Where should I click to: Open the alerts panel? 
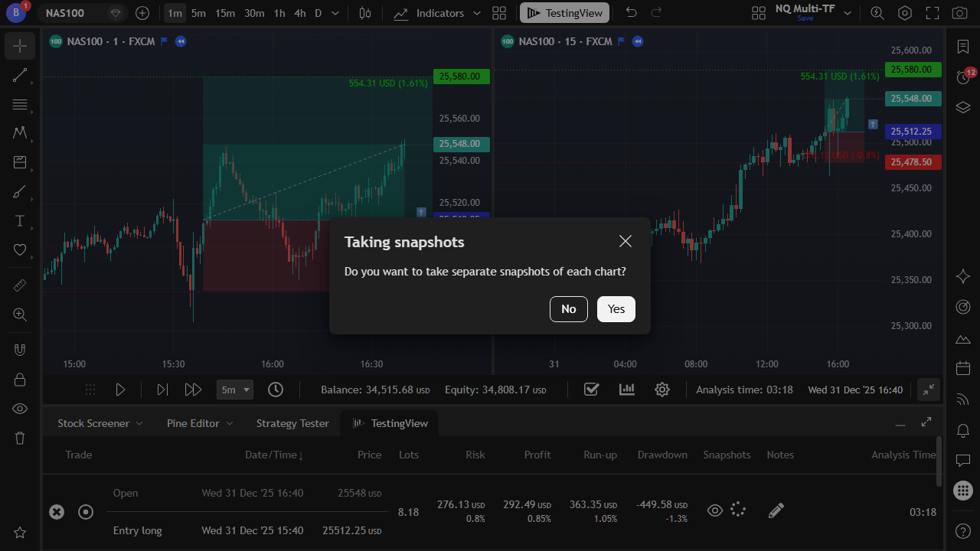(963, 77)
